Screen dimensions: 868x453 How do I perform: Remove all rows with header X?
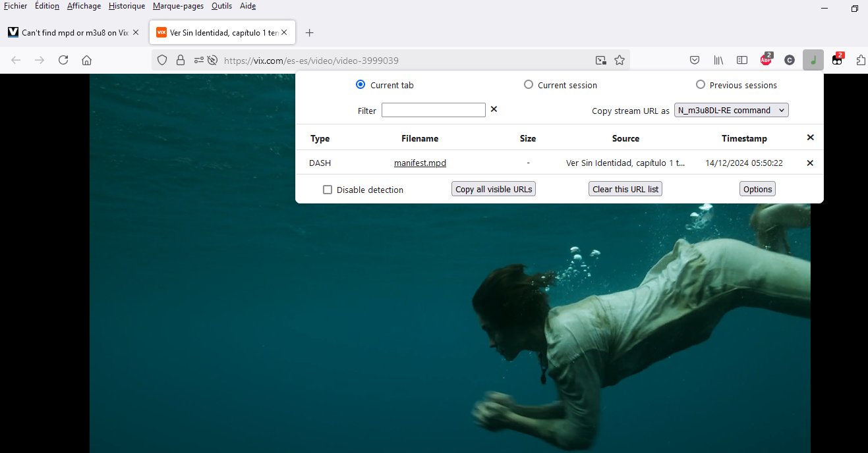(x=811, y=138)
